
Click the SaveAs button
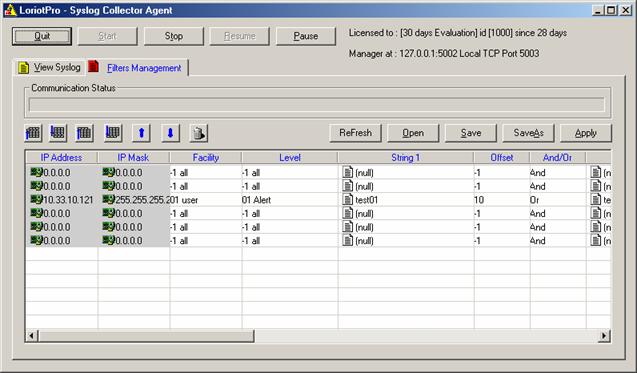point(528,133)
